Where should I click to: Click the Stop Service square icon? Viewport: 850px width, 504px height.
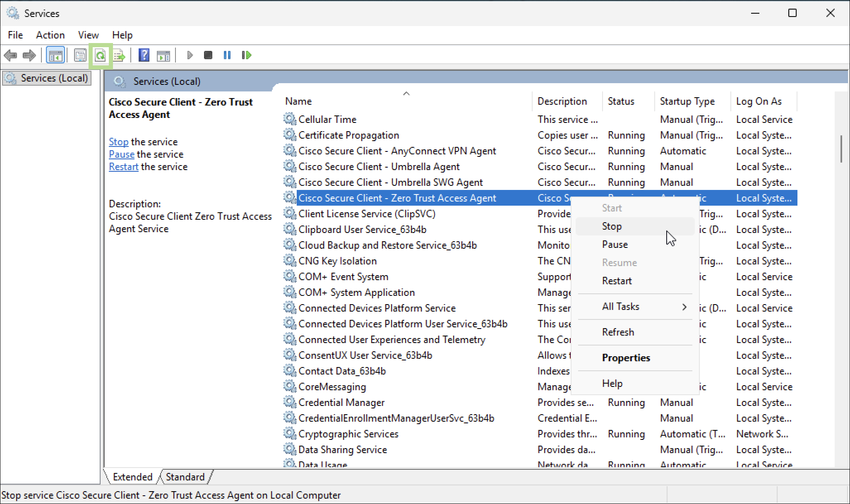coord(208,55)
